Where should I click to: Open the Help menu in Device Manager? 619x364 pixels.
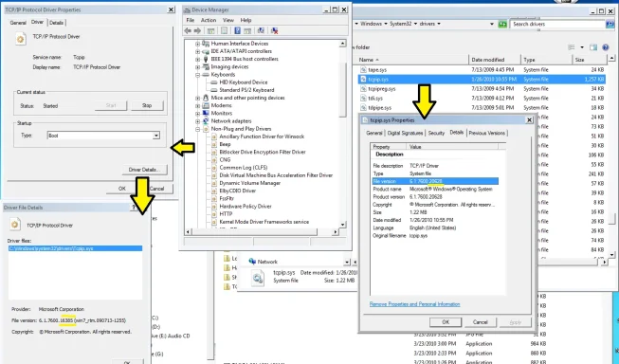pyautogui.click(x=246, y=20)
